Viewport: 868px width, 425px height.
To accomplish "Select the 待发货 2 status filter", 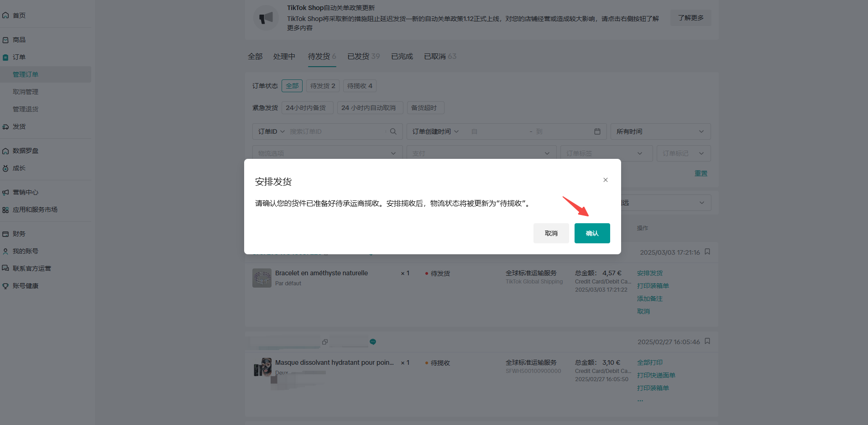I will click(323, 86).
